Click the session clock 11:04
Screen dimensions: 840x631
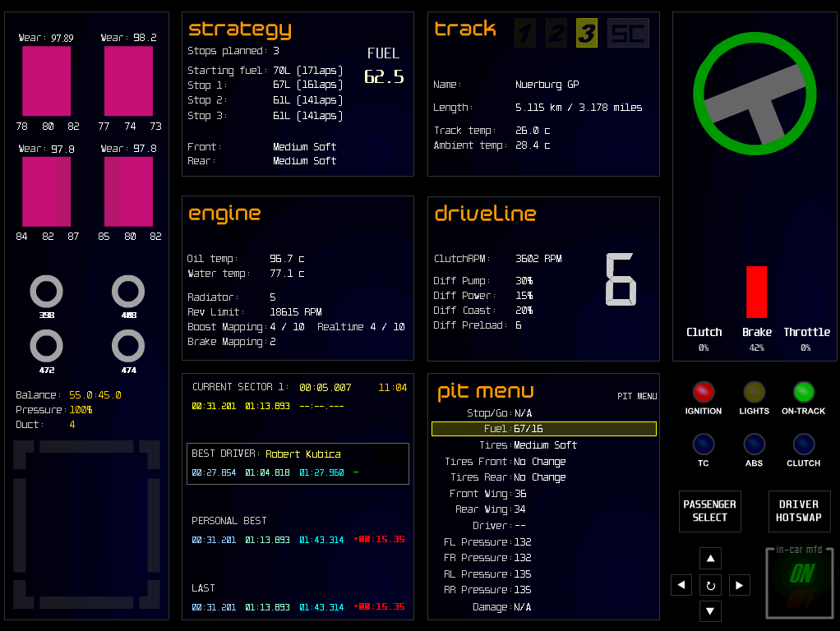tap(393, 387)
